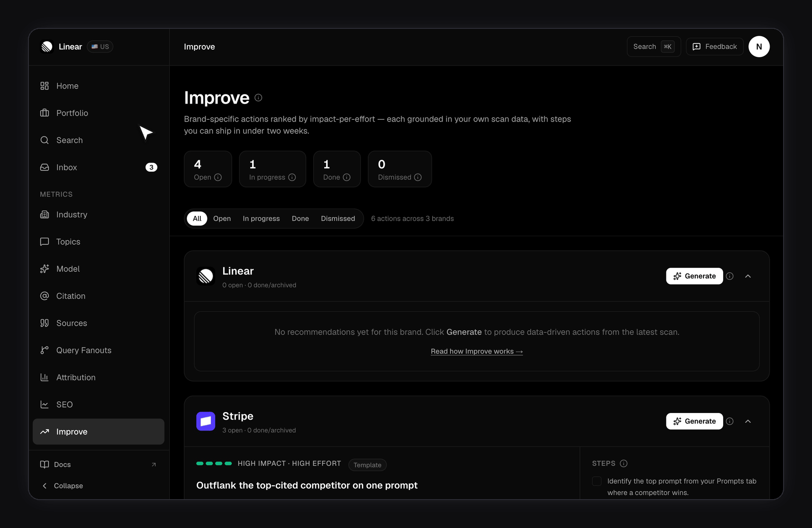Click the Sources quote icon
The height and width of the screenshot is (528, 812).
coord(45,323)
